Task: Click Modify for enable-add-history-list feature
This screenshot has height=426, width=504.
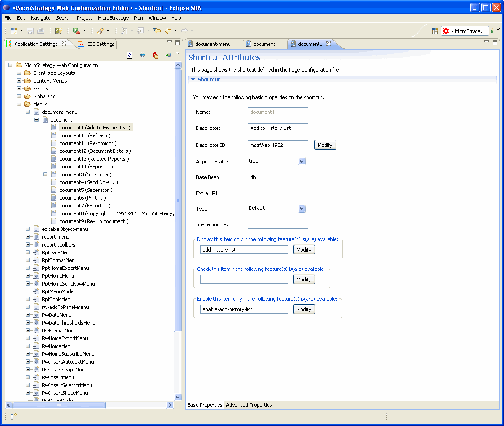Action: (304, 309)
